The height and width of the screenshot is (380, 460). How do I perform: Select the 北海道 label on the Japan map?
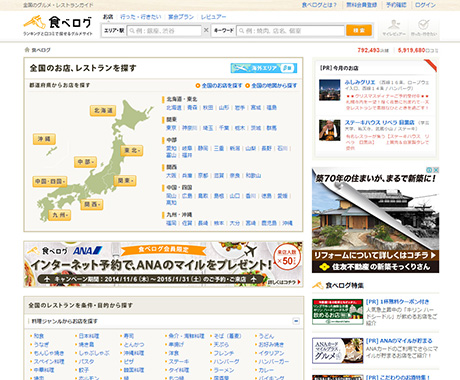(103, 110)
